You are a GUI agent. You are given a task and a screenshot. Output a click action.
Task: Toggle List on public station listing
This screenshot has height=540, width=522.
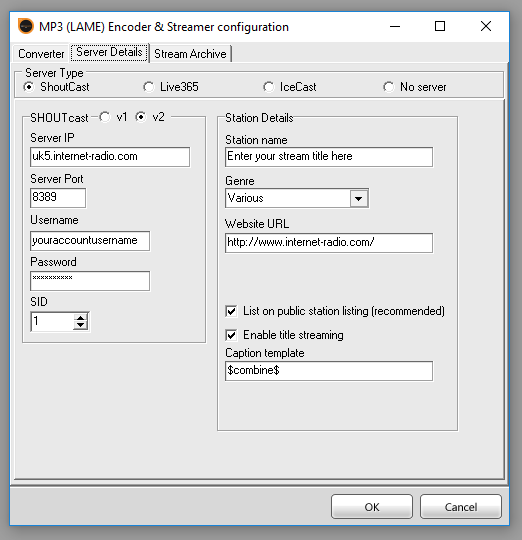[x=231, y=311]
